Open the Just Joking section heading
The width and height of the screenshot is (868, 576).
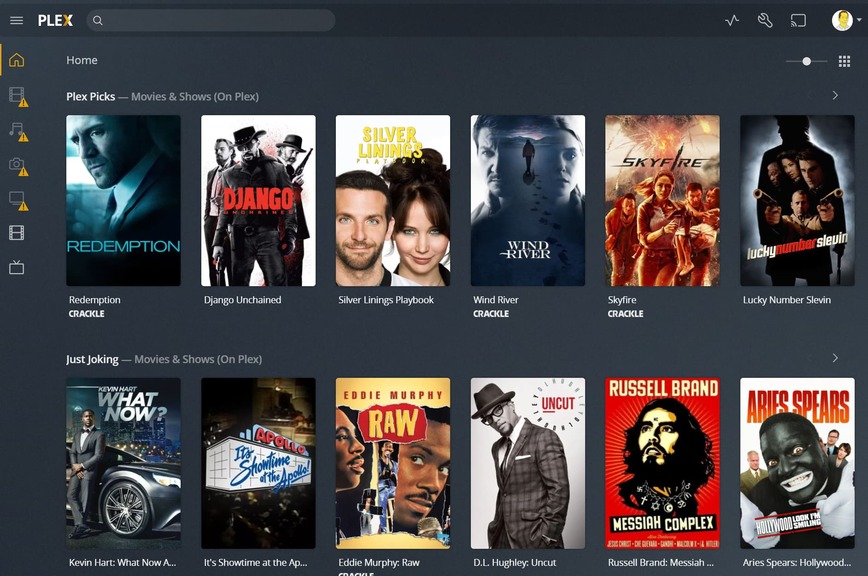point(92,359)
